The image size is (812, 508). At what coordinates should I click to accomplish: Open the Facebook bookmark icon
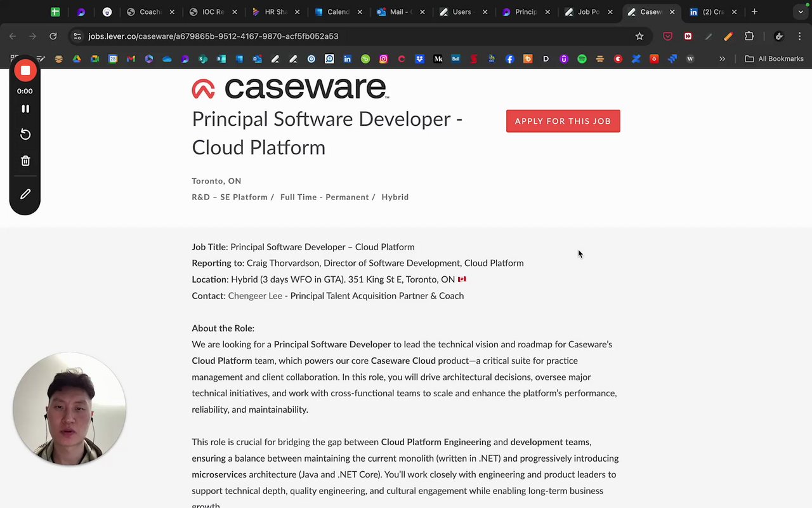pyautogui.click(x=509, y=58)
